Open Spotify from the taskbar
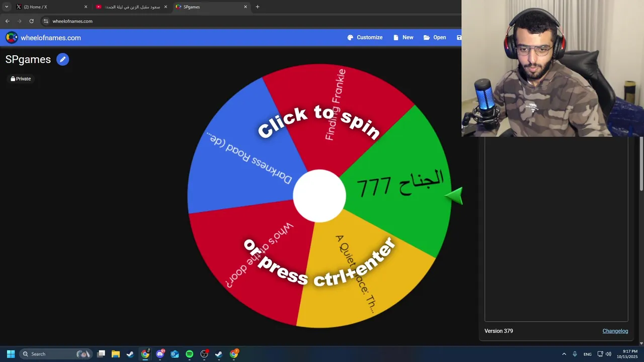 tap(189, 354)
